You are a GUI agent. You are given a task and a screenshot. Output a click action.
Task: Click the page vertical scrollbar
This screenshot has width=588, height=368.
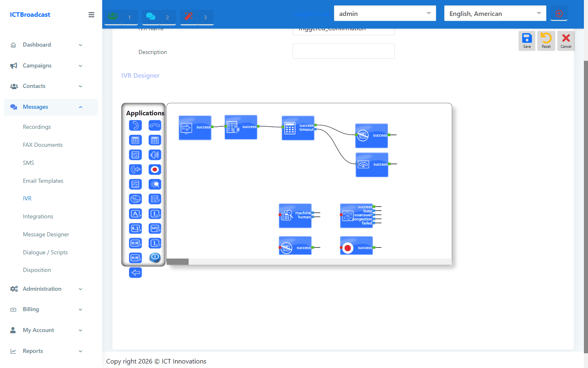coord(586,206)
